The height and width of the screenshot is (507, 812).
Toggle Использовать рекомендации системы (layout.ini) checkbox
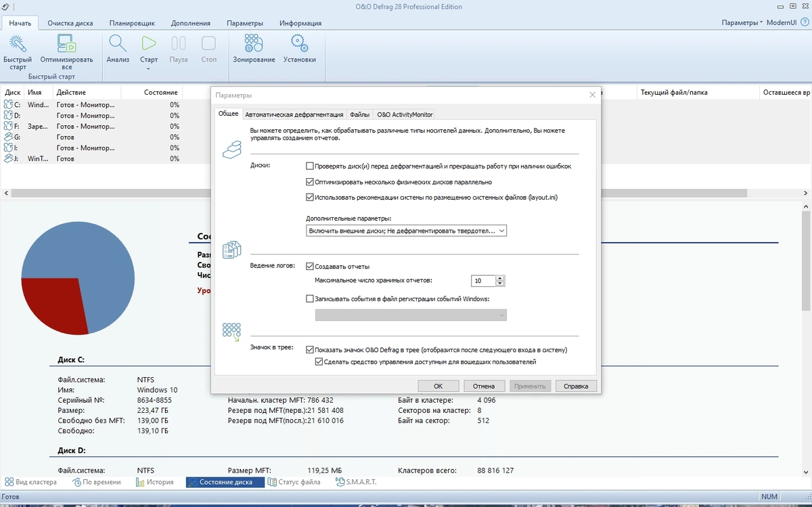point(310,198)
